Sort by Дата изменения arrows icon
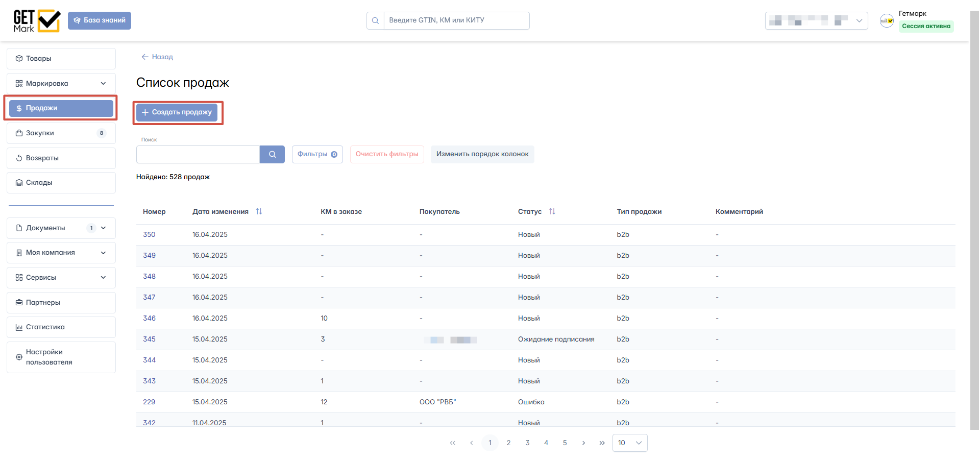The image size is (980, 462). click(259, 211)
